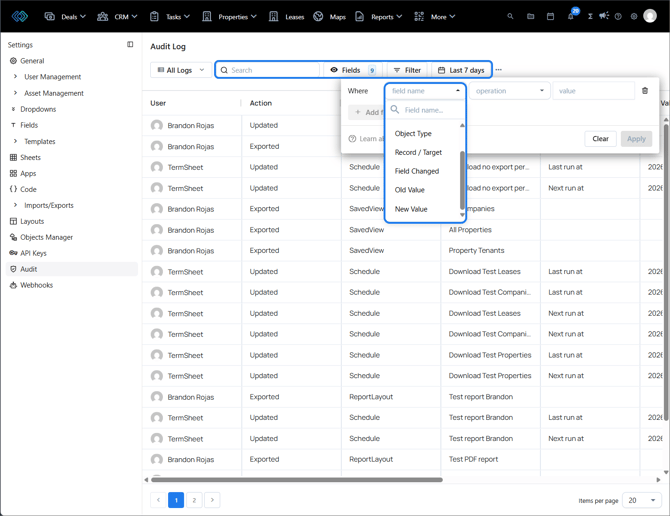
Task: Click the Filter button
Action: (407, 70)
